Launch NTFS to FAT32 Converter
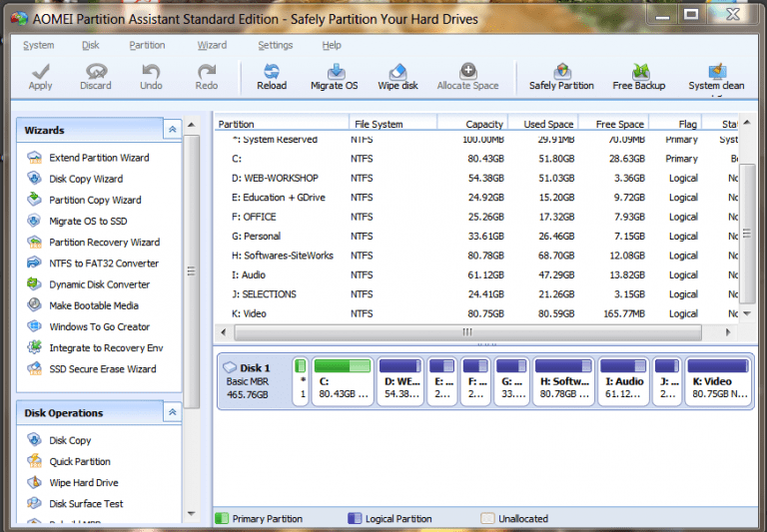The width and height of the screenshot is (767, 532). coord(93,264)
